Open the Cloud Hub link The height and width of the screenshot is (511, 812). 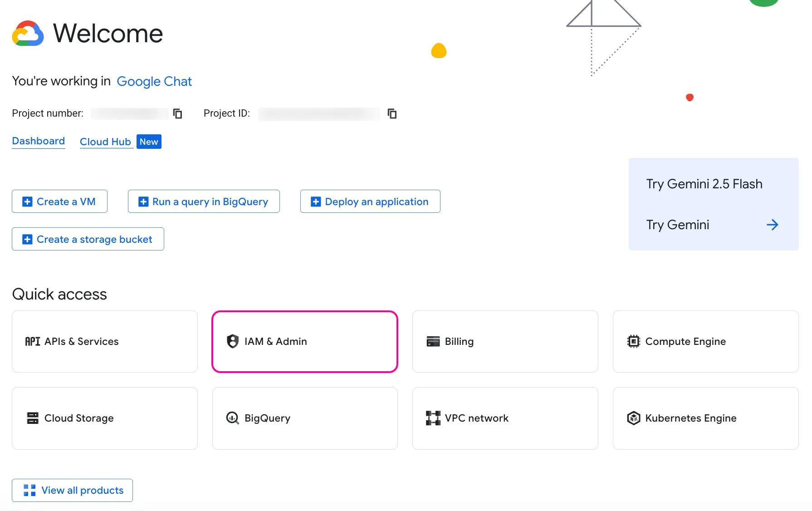pyautogui.click(x=105, y=142)
